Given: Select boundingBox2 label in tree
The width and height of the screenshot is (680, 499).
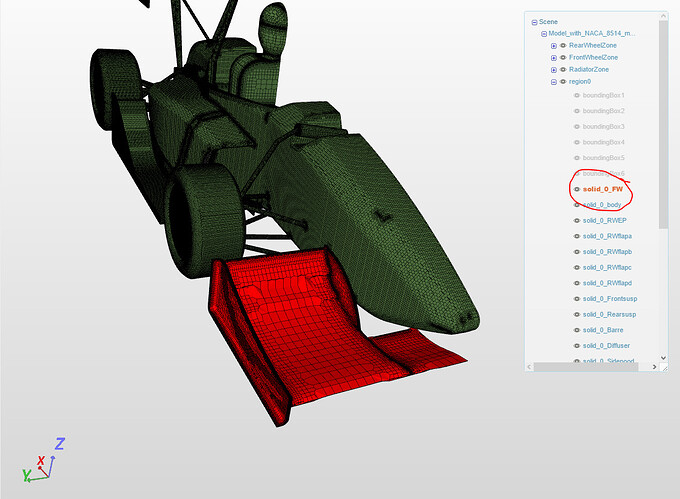Looking at the screenshot, I should 604,111.
